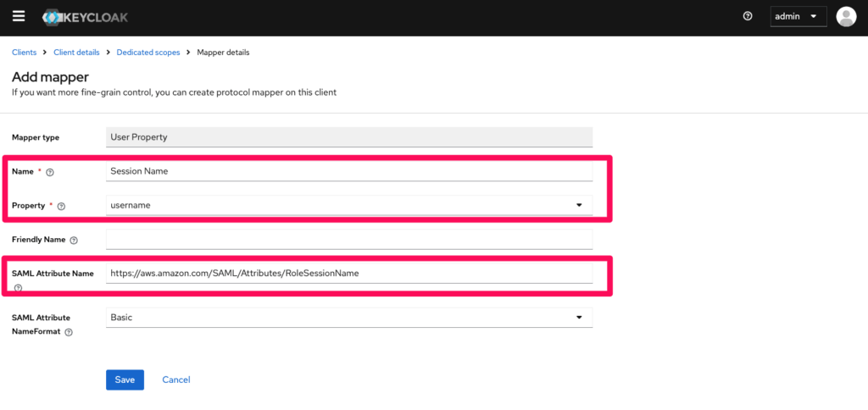Open SAML Attribute NameFormat dropdown
This screenshot has height=410, width=868.
click(x=349, y=317)
